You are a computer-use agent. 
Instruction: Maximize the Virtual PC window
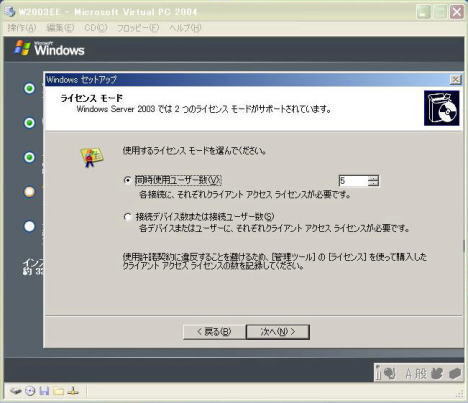440,12
